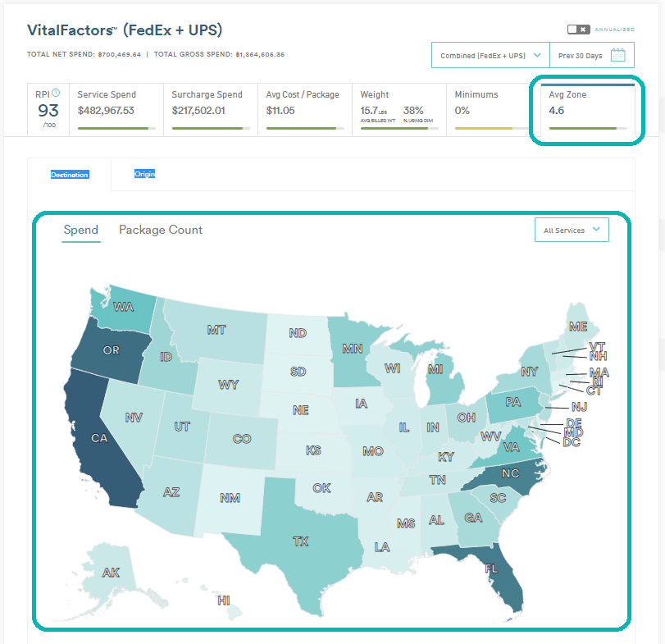
Task: Click the RPI info tooltip icon
Action: tap(55, 92)
